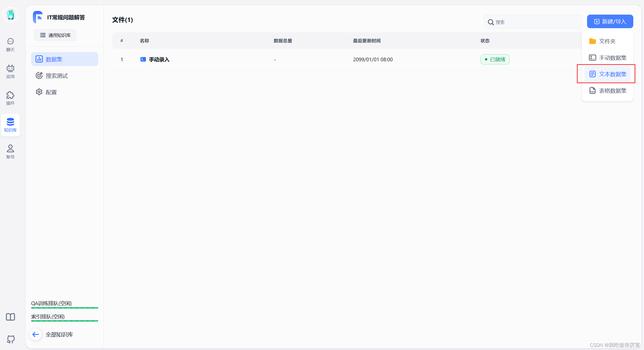Click the back arrow for 全部知识库
The width and height of the screenshot is (644, 350).
[36, 334]
